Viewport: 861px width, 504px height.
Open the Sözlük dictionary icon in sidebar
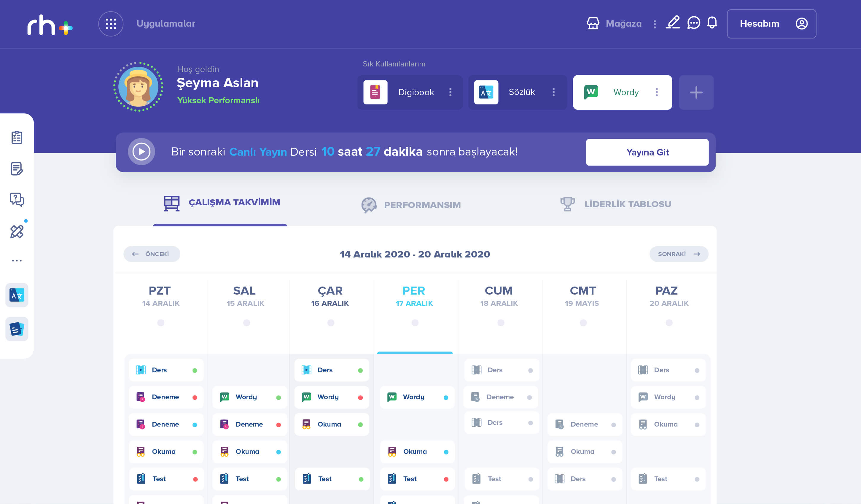pos(17,295)
